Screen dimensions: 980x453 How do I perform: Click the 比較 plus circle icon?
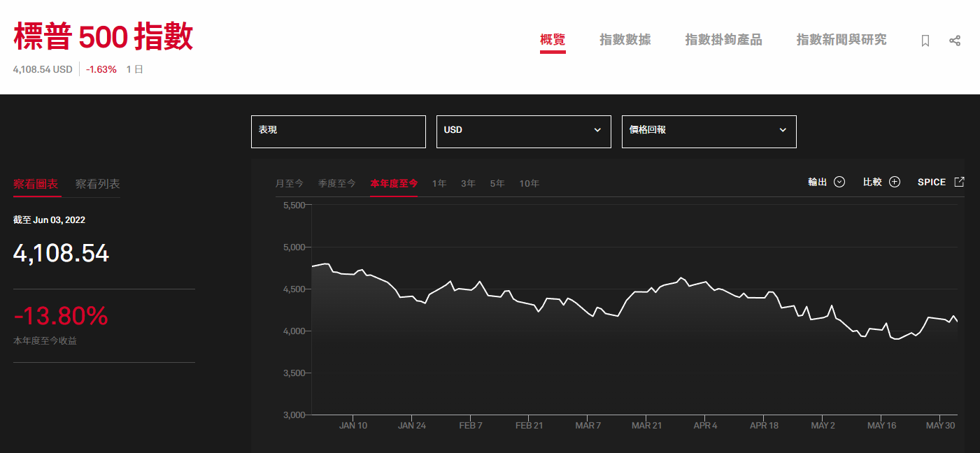(x=895, y=182)
